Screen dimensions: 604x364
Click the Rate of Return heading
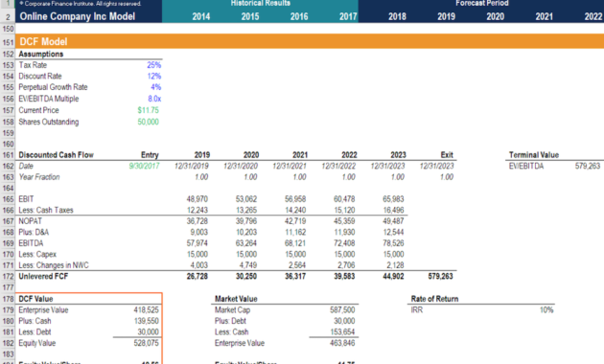click(434, 299)
